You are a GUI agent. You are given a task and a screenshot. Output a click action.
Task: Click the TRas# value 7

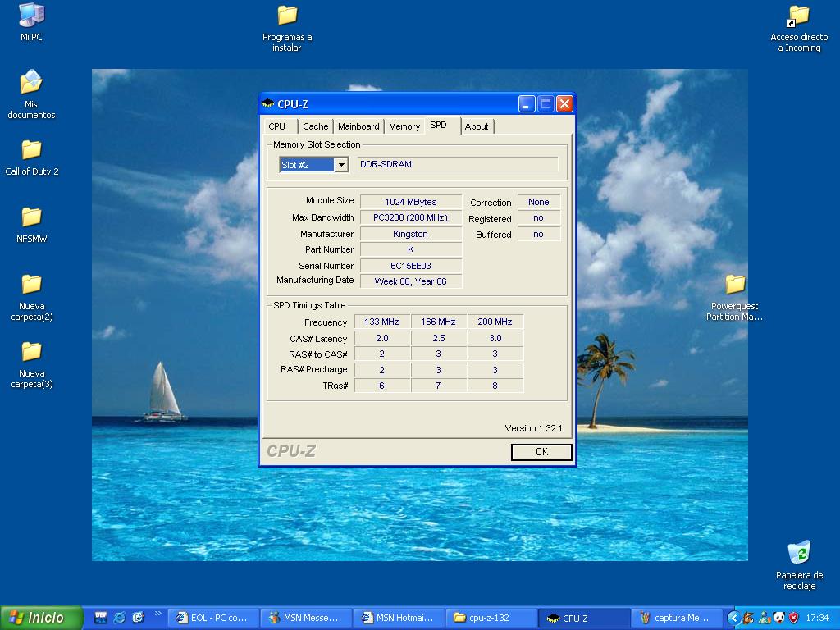click(x=439, y=386)
